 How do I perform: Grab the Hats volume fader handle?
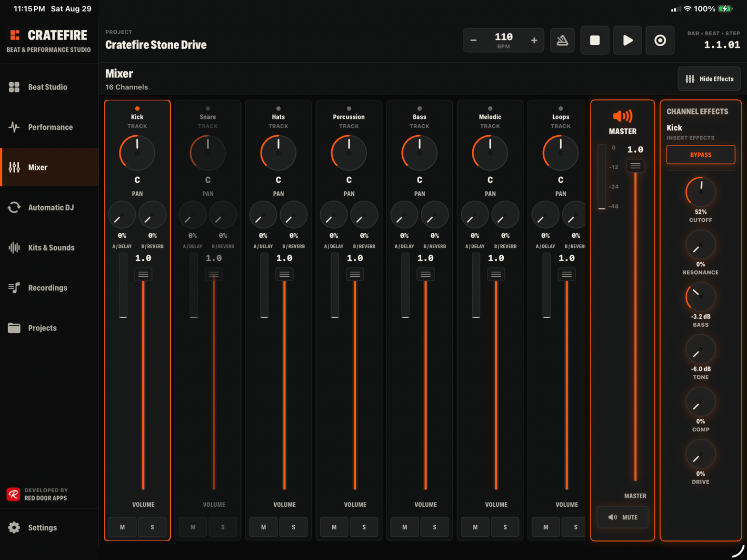[x=285, y=274]
